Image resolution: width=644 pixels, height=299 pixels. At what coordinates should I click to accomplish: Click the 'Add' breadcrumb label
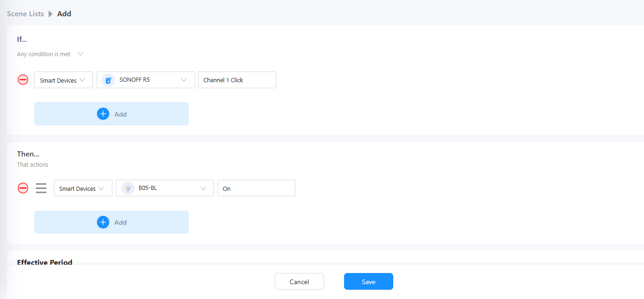pos(64,14)
